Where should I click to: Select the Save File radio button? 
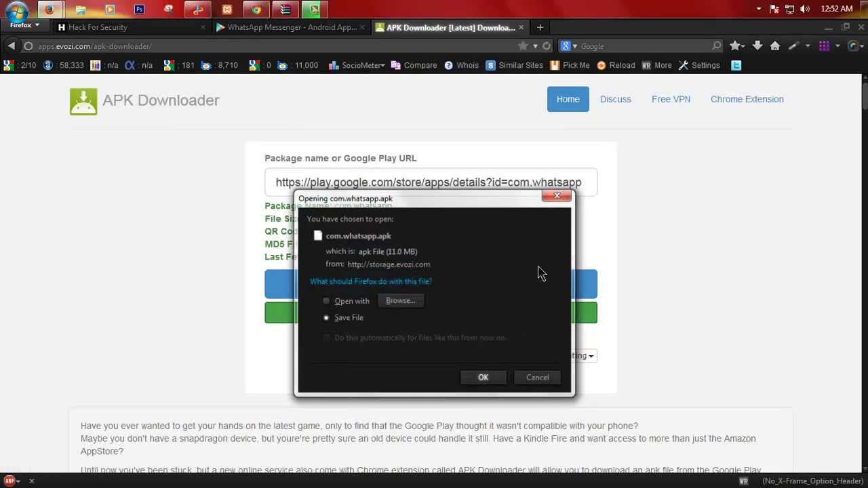coord(326,318)
